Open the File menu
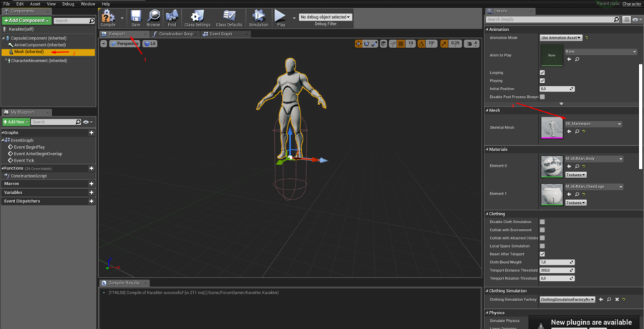Viewport: 644px width, 329px height. [x=6, y=4]
